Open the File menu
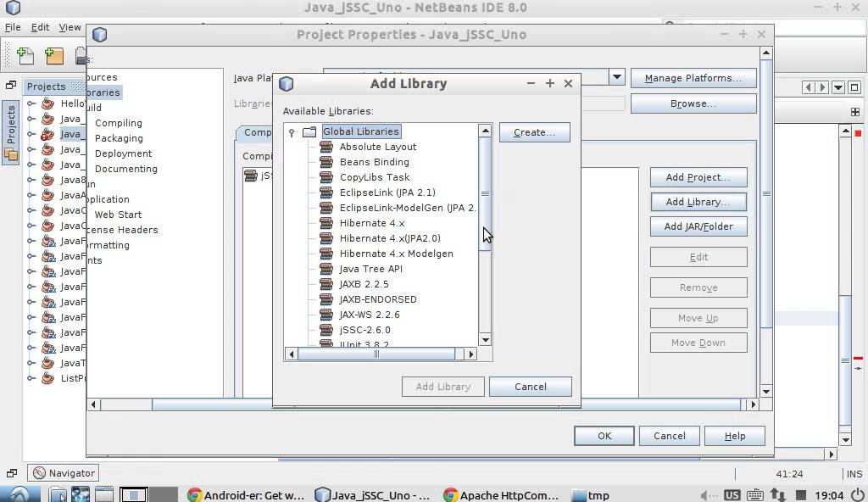868x502 pixels. click(x=13, y=27)
